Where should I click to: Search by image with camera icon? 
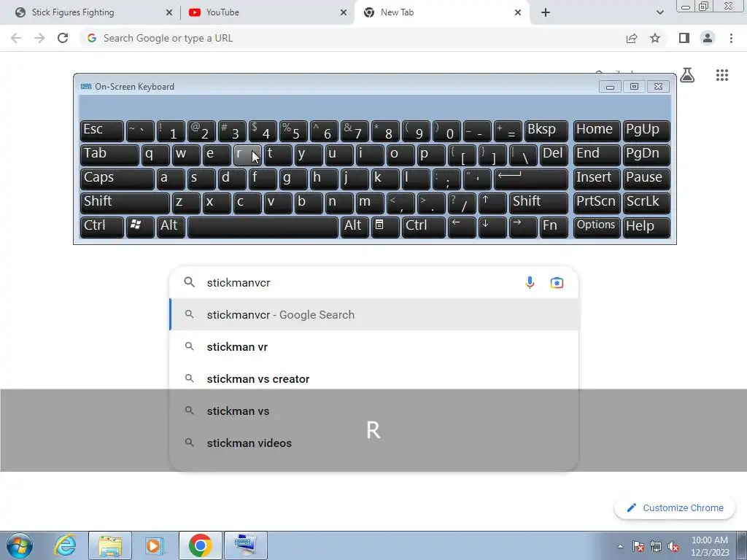tap(557, 282)
